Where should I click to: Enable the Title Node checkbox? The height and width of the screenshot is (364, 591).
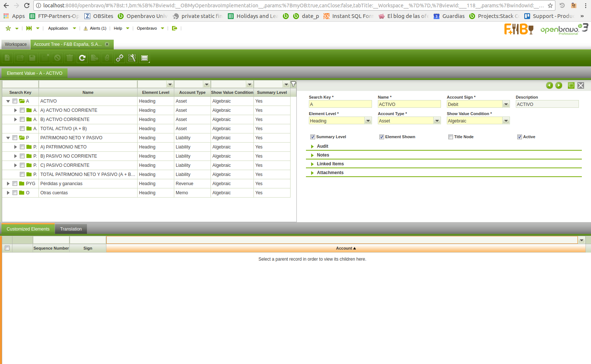[x=450, y=137]
